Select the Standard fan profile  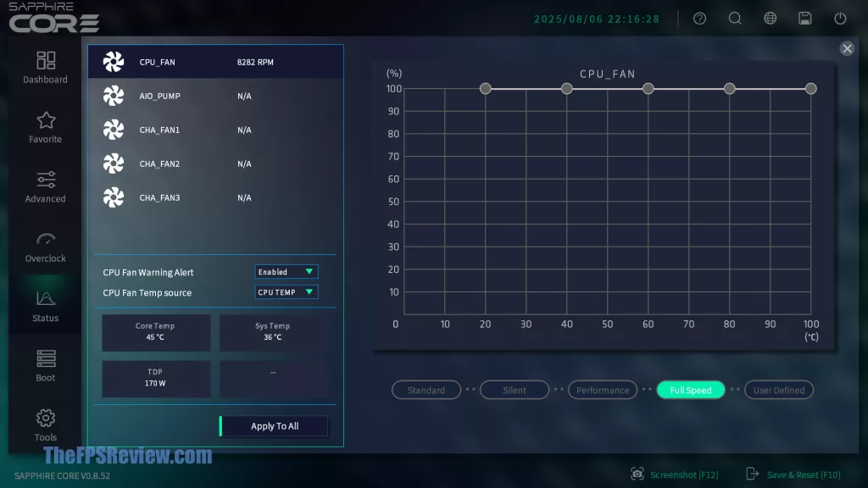click(x=426, y=390)
